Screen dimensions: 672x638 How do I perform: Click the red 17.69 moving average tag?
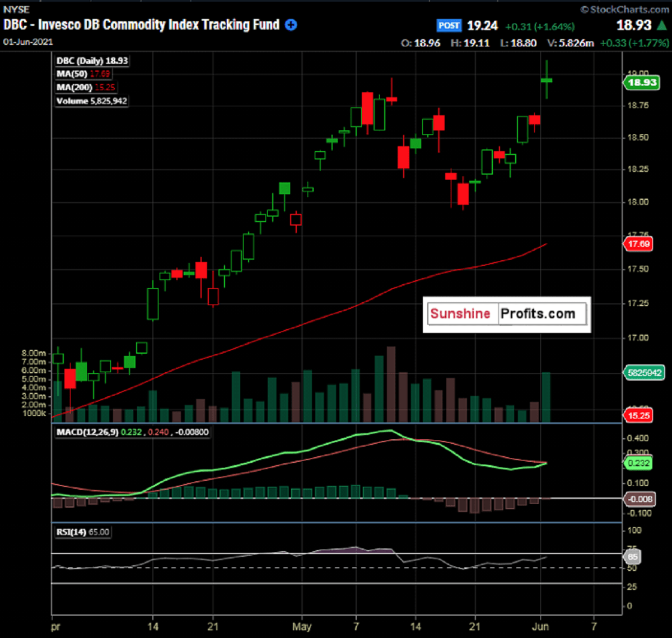pos(639,244)
